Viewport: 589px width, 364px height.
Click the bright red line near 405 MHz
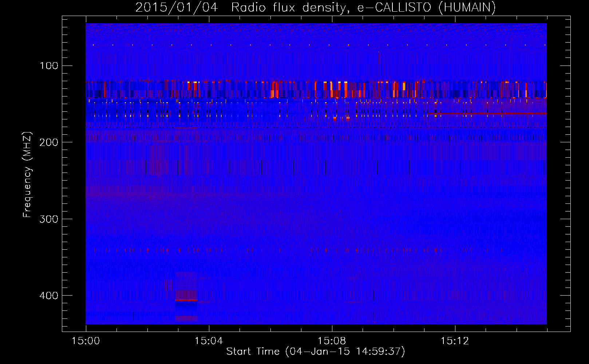point(186,300)
